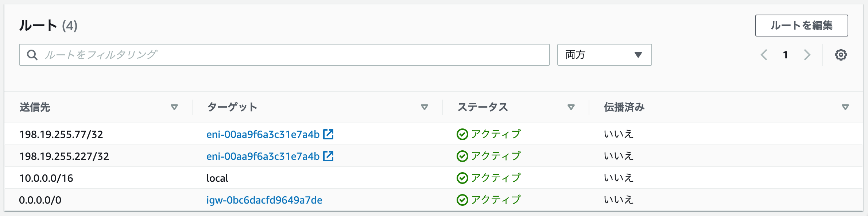The image size is (868, 216).
Task: Open eni-00aa9f6a3c31e7a4b link in first row
Action: [263, 134]
